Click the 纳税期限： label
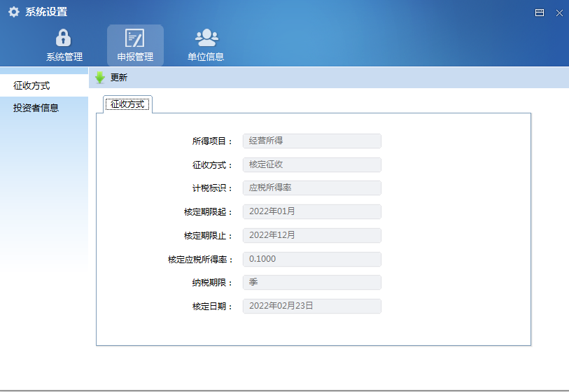 (x=212, y=283)
